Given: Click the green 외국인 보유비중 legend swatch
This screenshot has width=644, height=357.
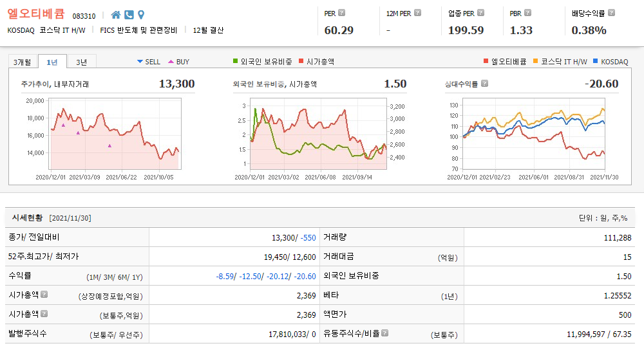Looking at the screenshot, I should click(235, 61).
